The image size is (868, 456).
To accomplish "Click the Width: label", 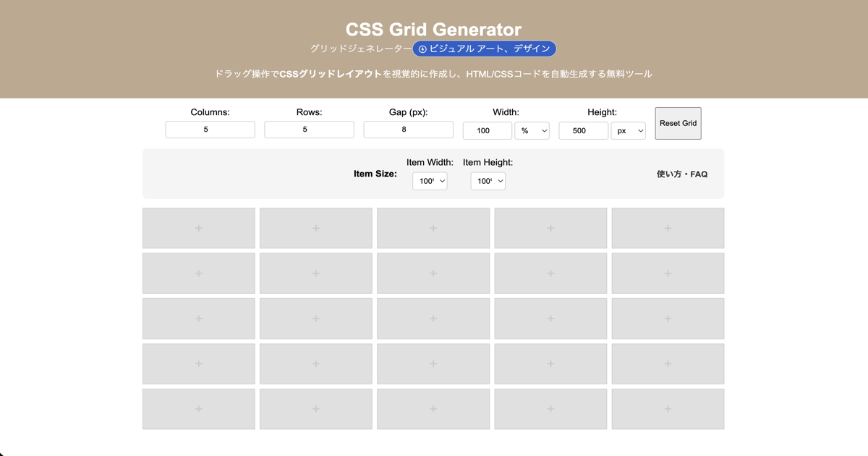I will (506, 112).
